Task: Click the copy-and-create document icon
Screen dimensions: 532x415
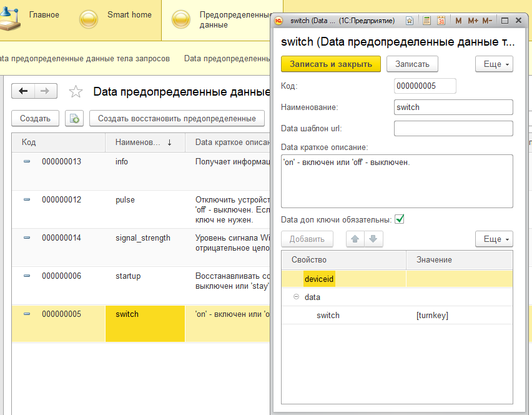Action: click(74, 118)
